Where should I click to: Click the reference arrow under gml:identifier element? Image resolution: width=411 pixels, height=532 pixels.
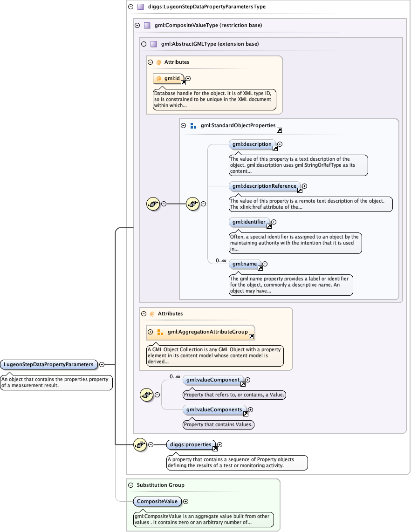269,226
